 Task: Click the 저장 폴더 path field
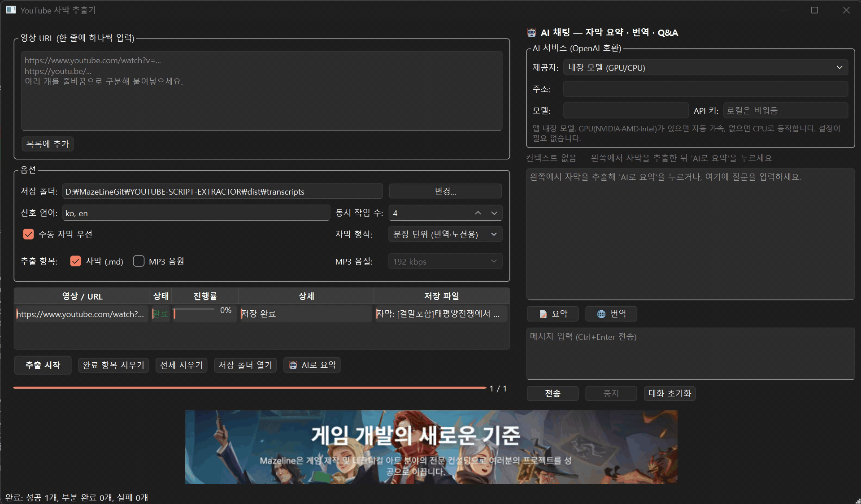click(x=222, y=191)
